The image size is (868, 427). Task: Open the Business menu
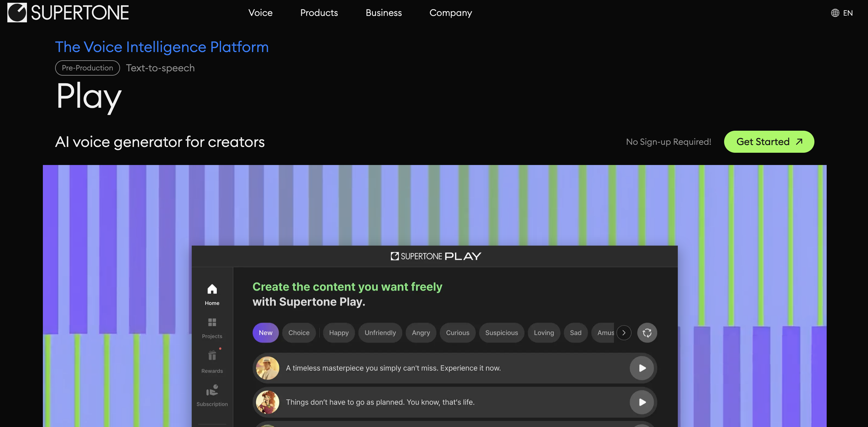[x=383, y=13]
